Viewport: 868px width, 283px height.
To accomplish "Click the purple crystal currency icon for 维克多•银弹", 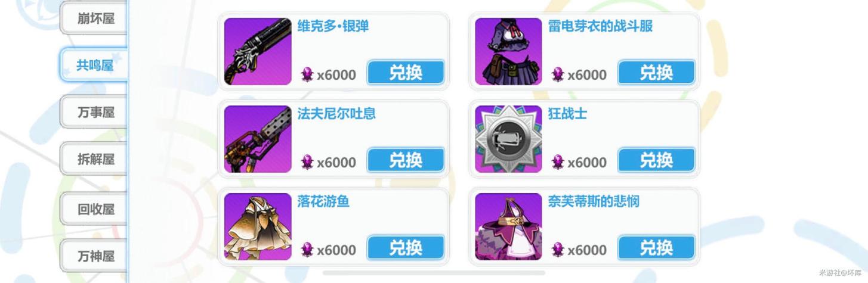I will (x=307, y=74).
